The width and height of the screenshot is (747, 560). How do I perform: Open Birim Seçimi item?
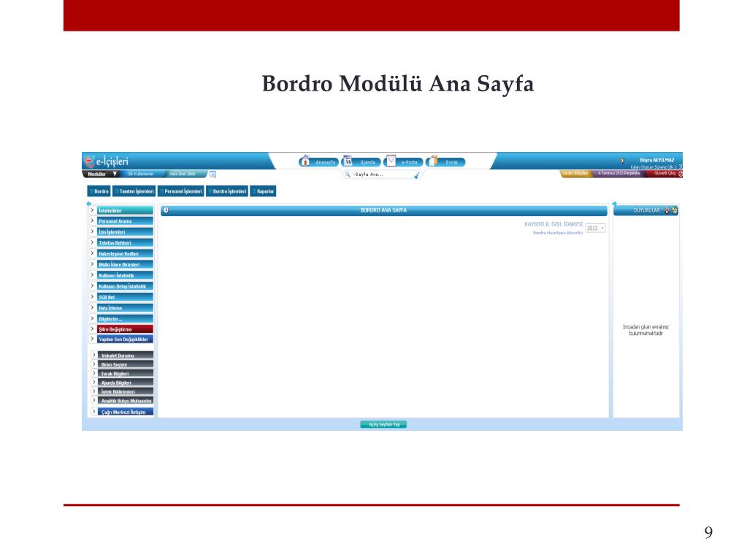coord(126,365)
